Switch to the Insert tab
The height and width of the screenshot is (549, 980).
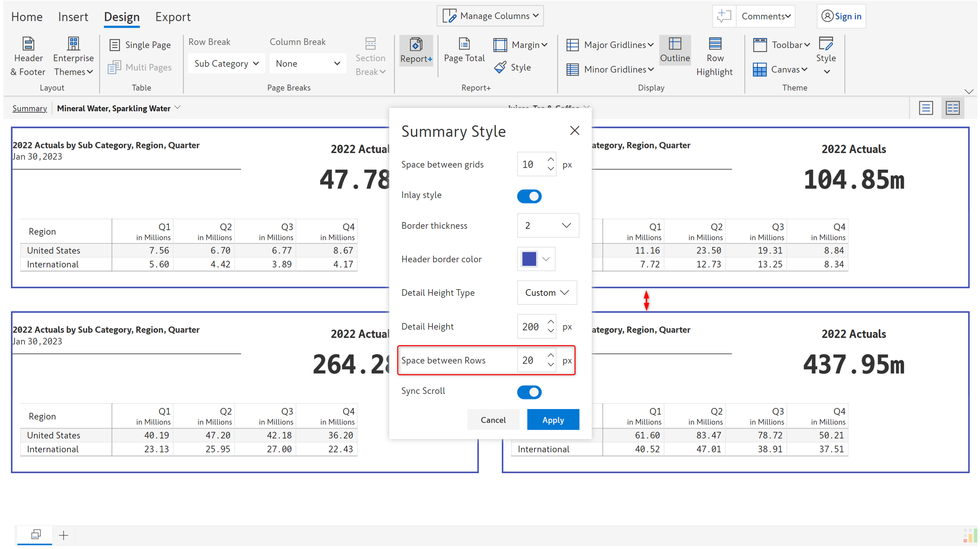73,17
